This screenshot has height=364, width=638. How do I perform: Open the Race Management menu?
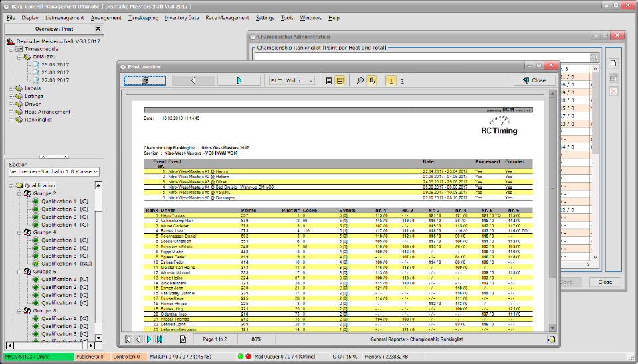227,18
